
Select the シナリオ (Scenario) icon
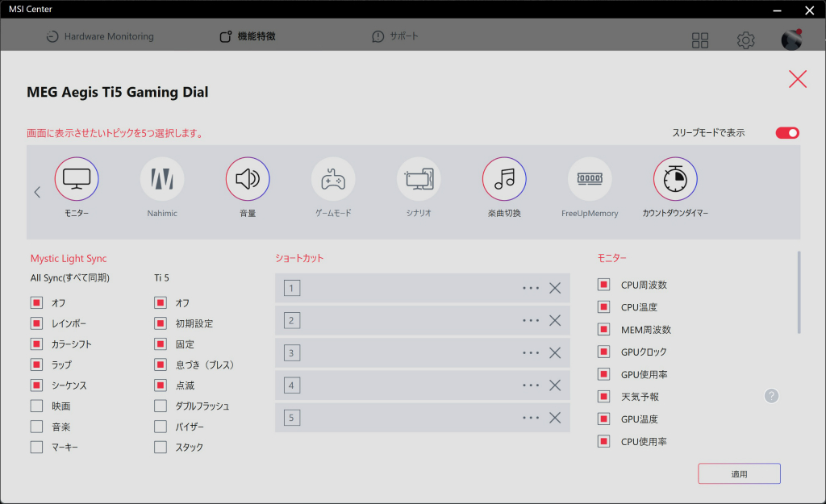(419, 179)
